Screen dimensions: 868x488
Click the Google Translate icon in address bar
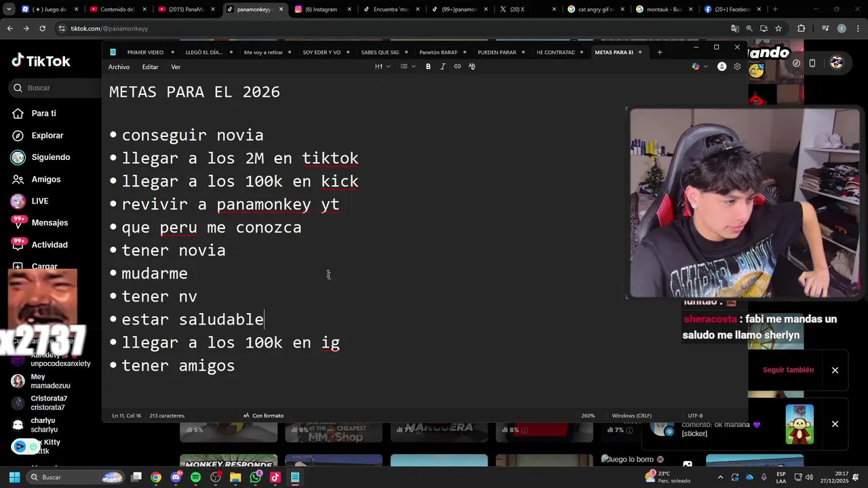click(734, 28)
